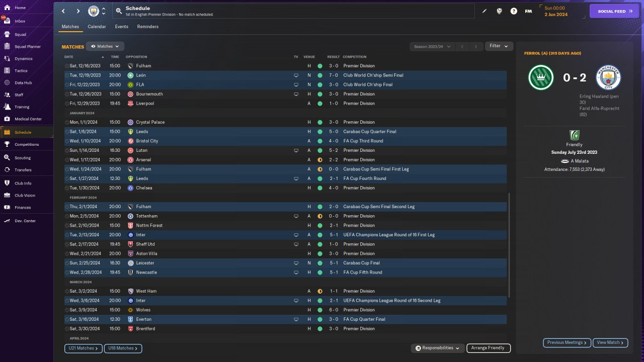
Task: Click the 7 - 0 result against León
Action: (x=333, y=75)
